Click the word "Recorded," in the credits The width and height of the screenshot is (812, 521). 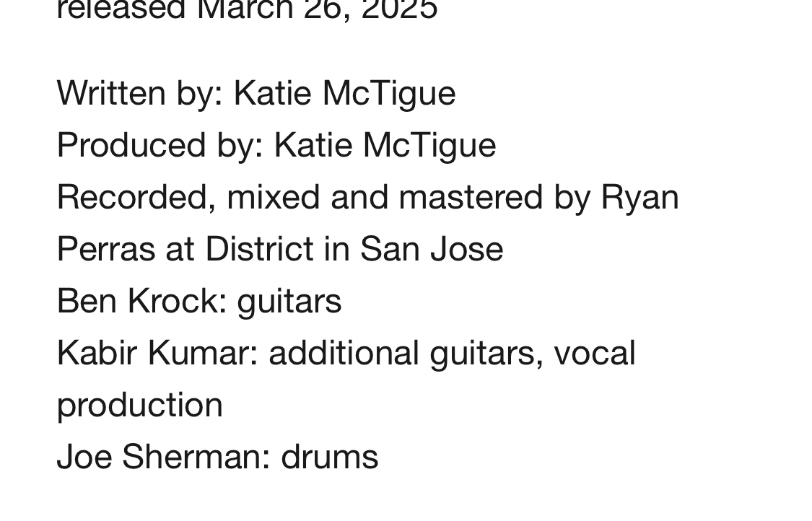click(x=136, y=197)
